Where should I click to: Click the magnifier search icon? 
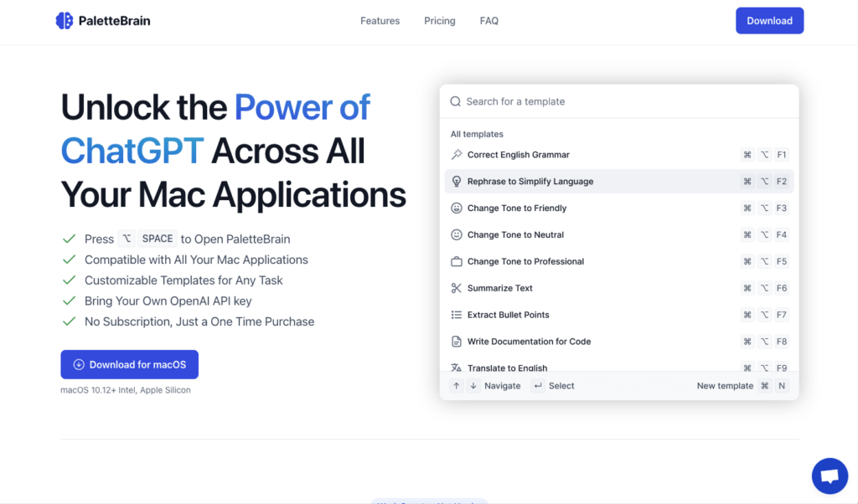[455, 101]
